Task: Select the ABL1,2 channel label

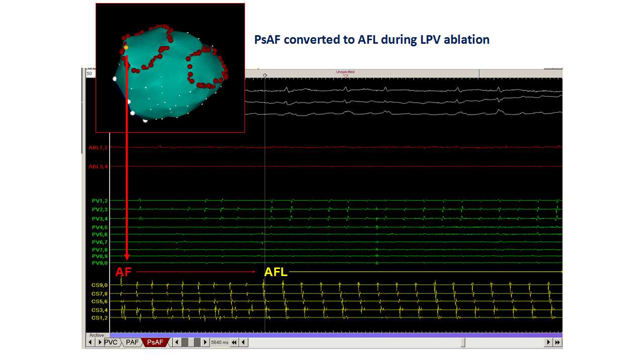Action: pos(98,147)
